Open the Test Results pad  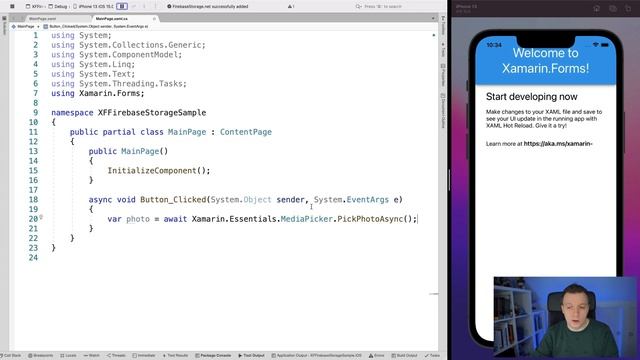pos(175,356)
